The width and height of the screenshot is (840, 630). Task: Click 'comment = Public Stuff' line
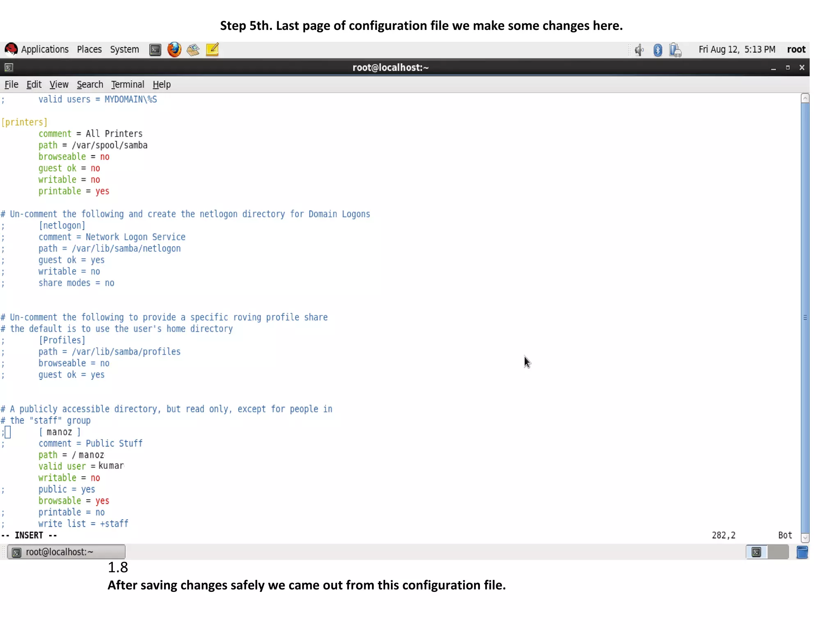pos(91,444)
